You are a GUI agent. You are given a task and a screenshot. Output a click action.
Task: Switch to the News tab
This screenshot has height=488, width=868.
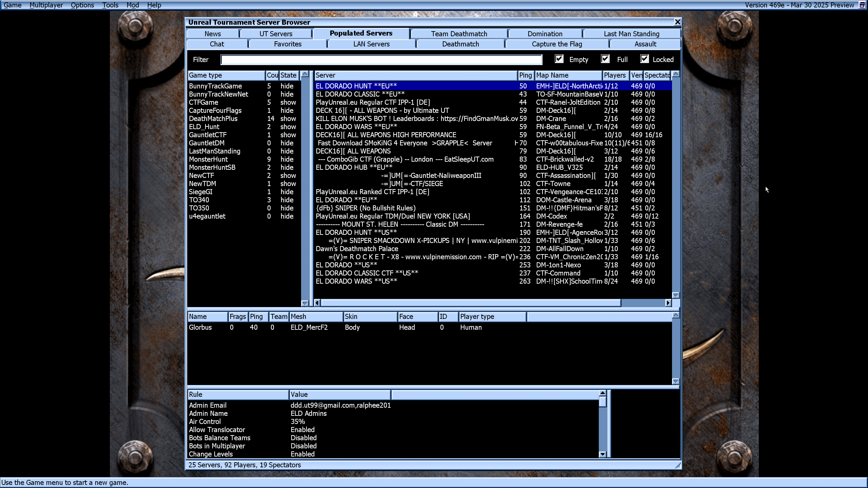(x=213, y=34)
